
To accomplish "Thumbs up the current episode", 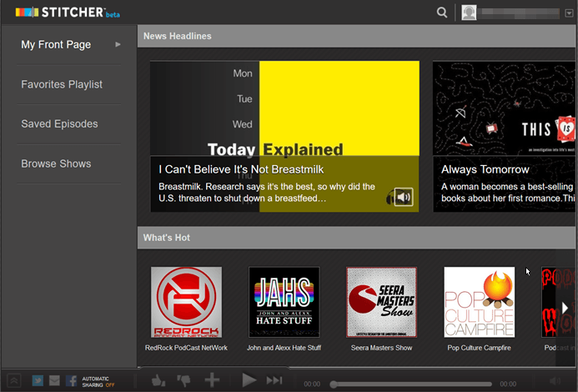I will pos(158,379).
